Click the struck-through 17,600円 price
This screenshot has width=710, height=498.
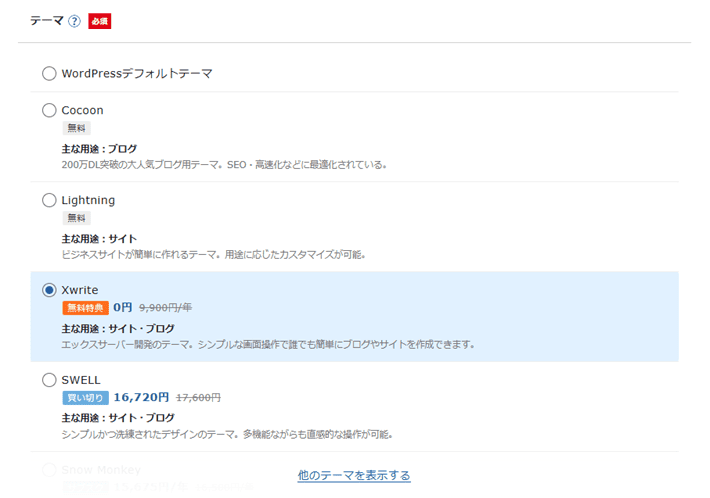(x=198, y=398)
